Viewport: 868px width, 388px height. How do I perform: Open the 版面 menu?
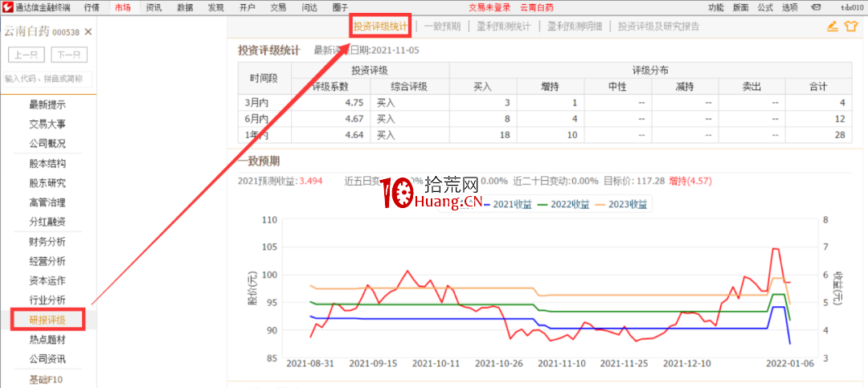tap(741, 8)
